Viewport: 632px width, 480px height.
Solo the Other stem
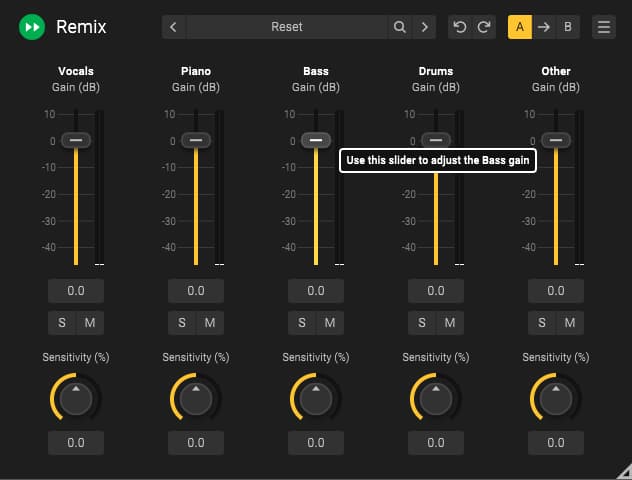coord(542,322)
